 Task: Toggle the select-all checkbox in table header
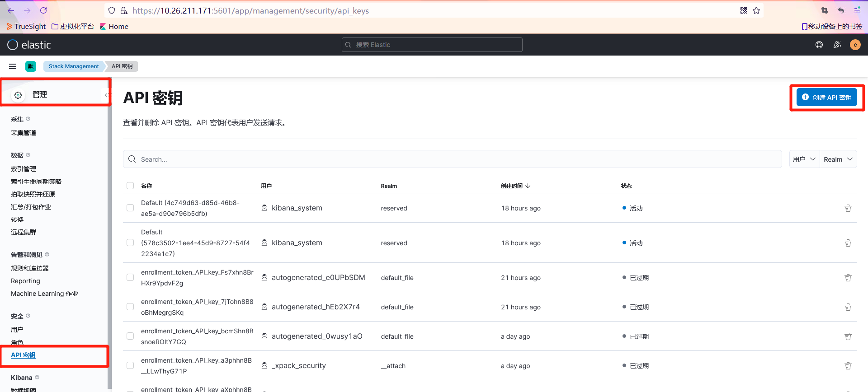(x=130, y=186)
